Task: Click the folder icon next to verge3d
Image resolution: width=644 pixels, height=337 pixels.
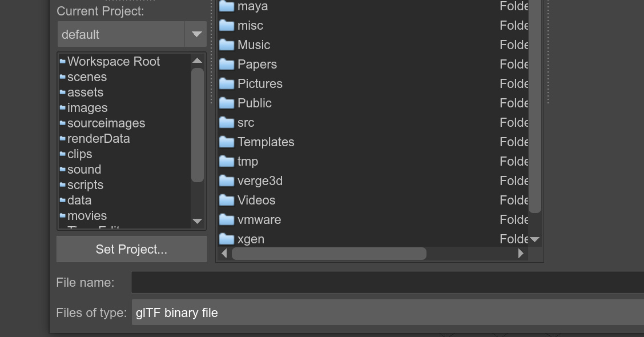Action: (x=226, y=180)
